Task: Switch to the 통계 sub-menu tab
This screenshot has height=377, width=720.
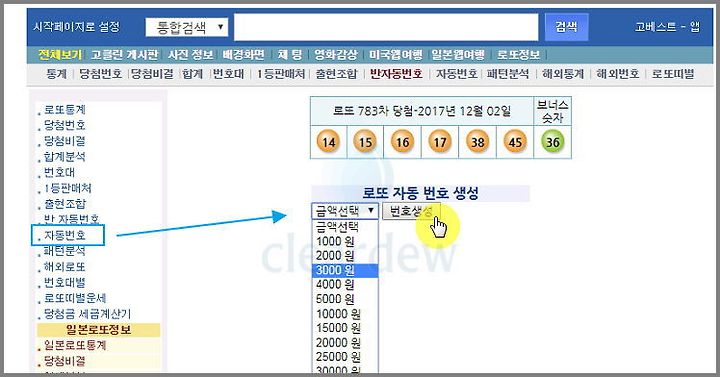Action: click(56, 74)
